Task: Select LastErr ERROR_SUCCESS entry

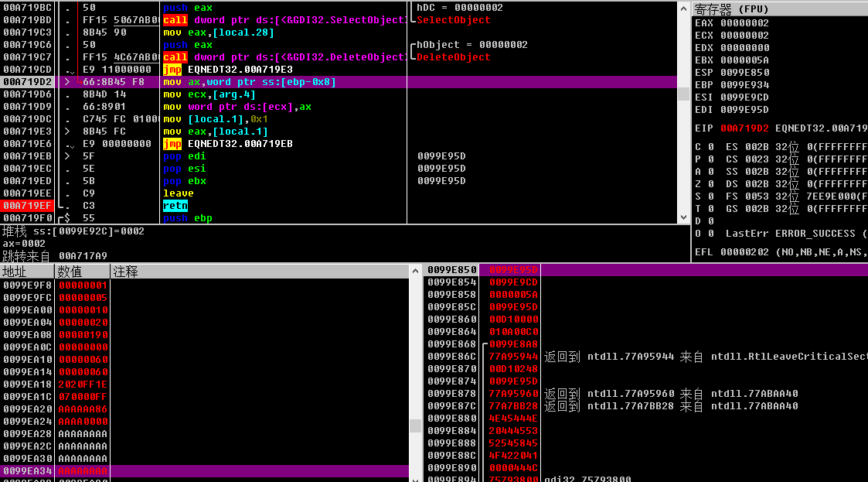Action: (x=796, y=234)
